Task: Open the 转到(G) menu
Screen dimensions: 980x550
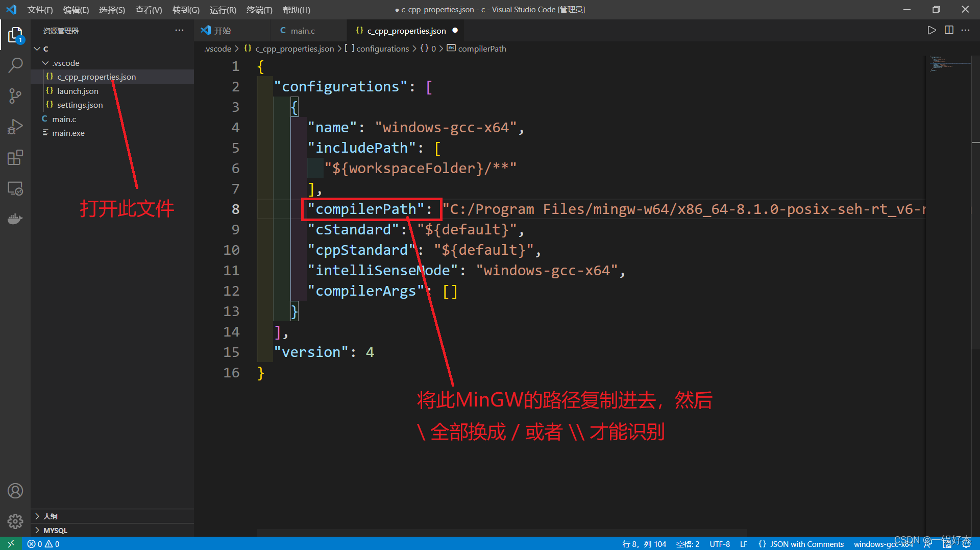Action: pyautogui.click(x=186, y=10)
